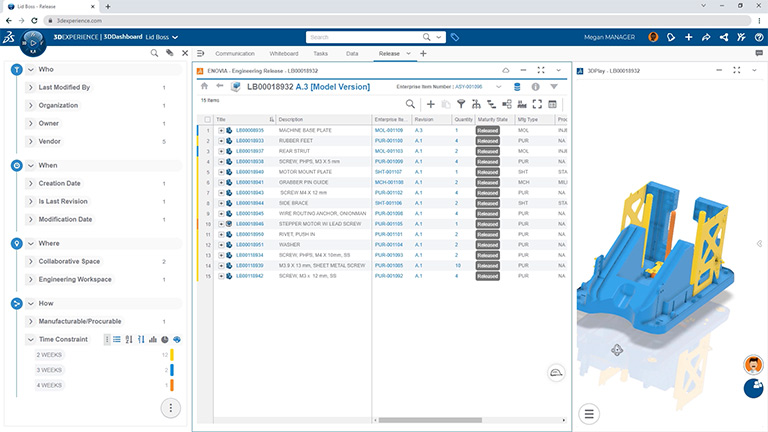Sort by the Maturity State column header
Viewport: 768px width, 432px height.
(x=493, y=120)
